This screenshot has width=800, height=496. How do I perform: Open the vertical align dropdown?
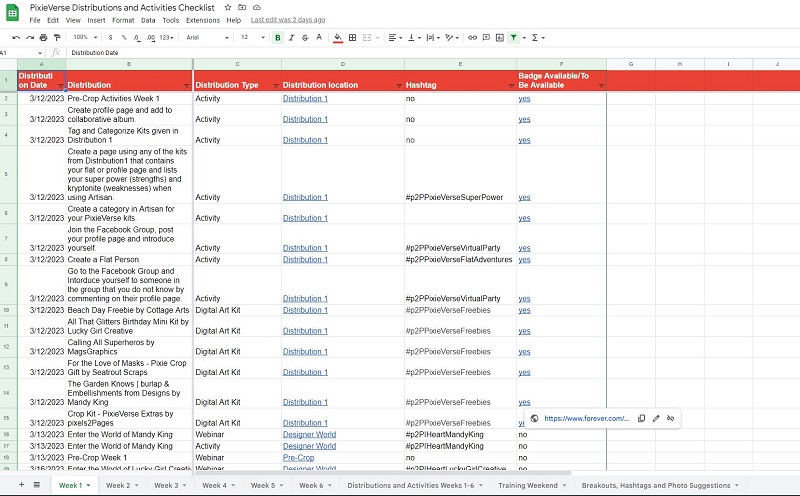414,38
